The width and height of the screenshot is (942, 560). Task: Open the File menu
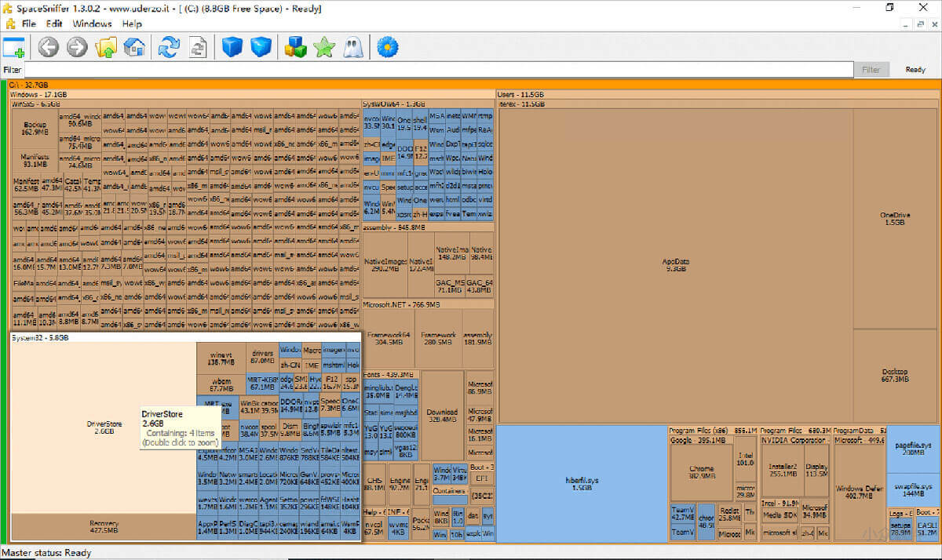click(x=29, y=24)
